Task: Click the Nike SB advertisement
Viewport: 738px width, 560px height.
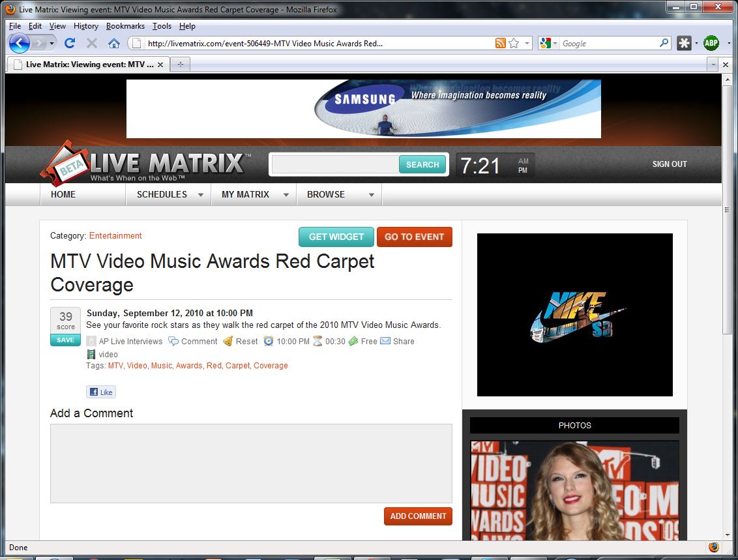Action: click(574, 315)
